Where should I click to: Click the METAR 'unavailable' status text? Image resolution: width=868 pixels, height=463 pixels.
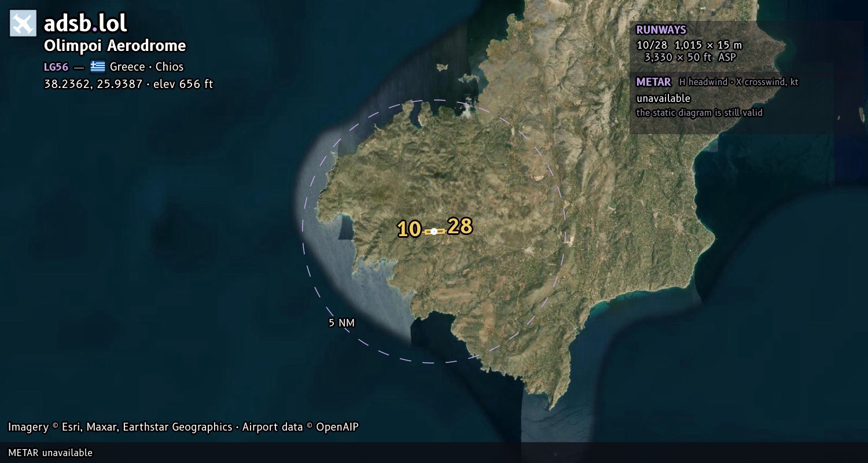663,98
